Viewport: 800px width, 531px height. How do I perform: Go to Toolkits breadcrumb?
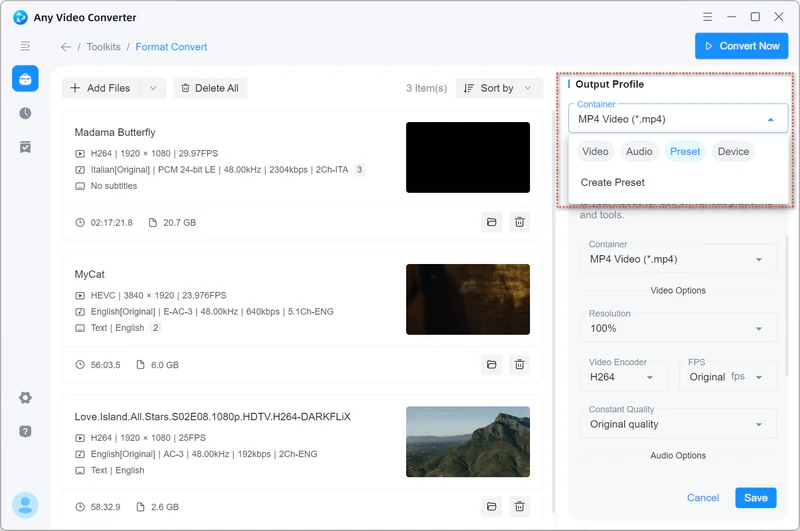coord(104,47)
